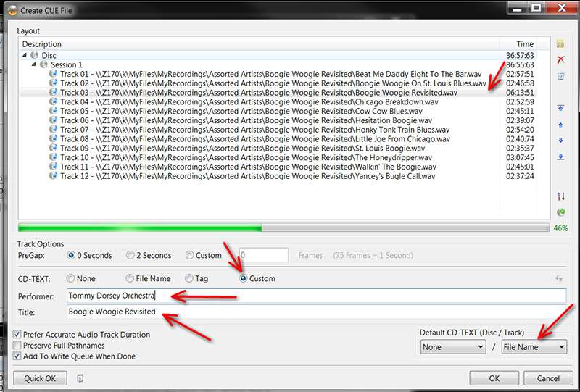This screenshot has height=392, width=580.
Task: Open the Default CD-TEXT Track dropdown
Action: (x=534, y=347)
